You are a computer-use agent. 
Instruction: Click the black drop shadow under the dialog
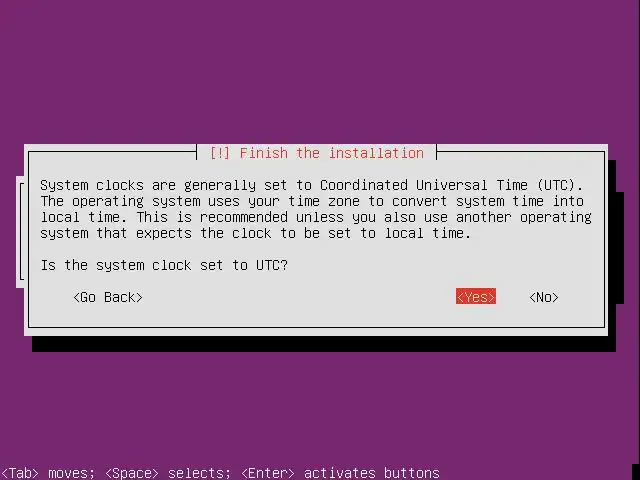[x=324, y=344]
